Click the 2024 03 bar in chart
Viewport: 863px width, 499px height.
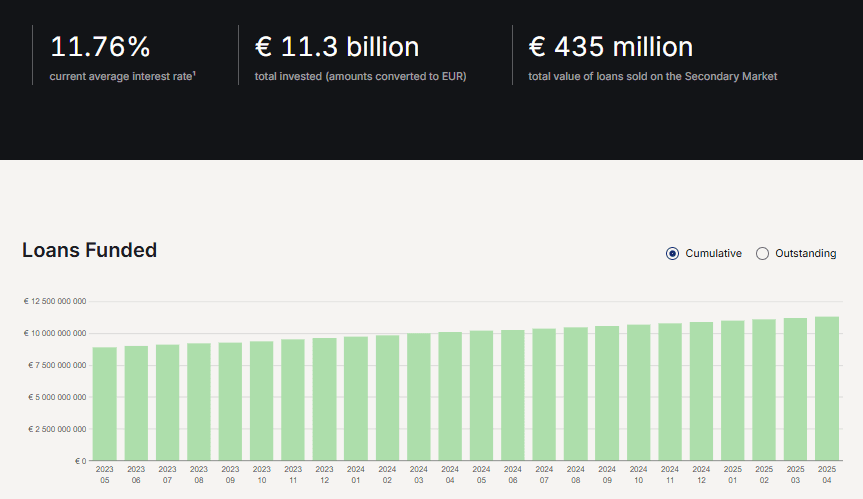(419, 398)
